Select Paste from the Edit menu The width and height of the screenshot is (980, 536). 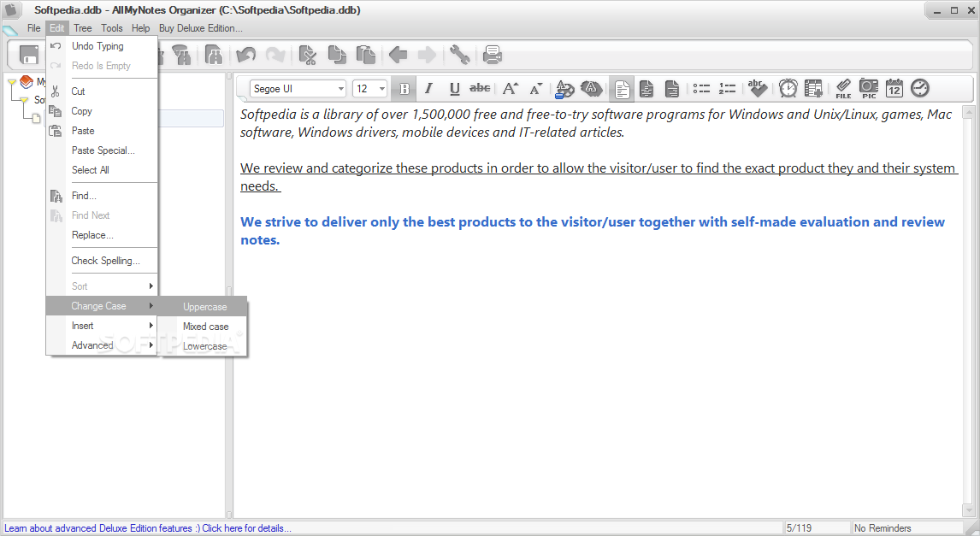[102, 131]
